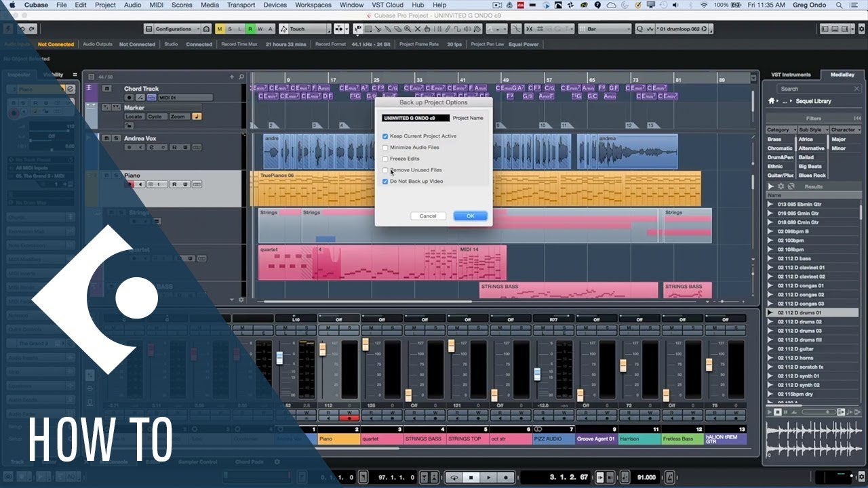
Task: Toggle the toolbar yellow M mute state button
Action: (x=219, y=29)
